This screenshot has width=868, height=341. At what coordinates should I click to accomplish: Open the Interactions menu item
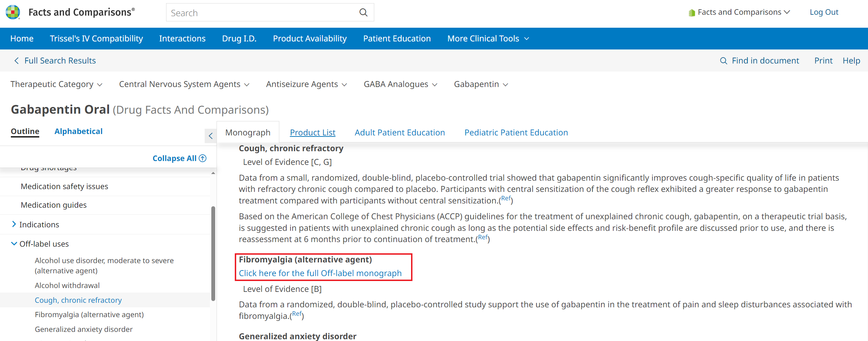[182, 39]
